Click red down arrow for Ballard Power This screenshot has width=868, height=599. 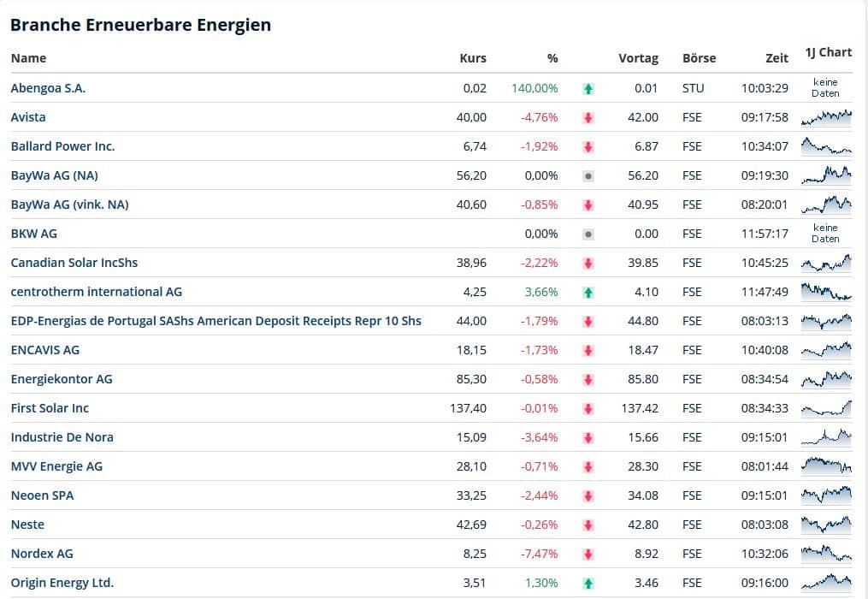[x=588, y=147]
